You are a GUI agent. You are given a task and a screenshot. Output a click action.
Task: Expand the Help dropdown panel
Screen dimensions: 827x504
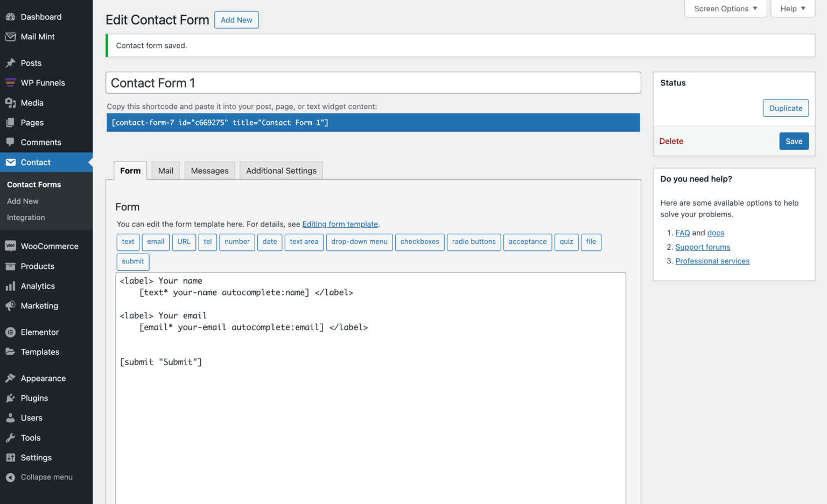click(x=793, y=9)
